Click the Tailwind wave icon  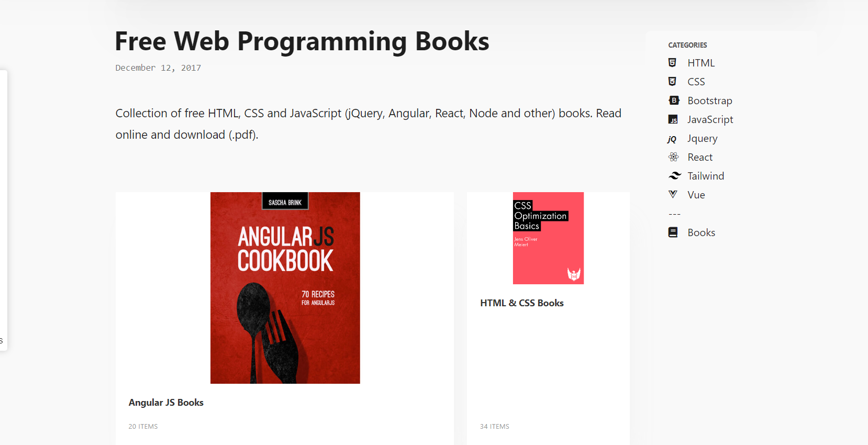coord(675,176)
